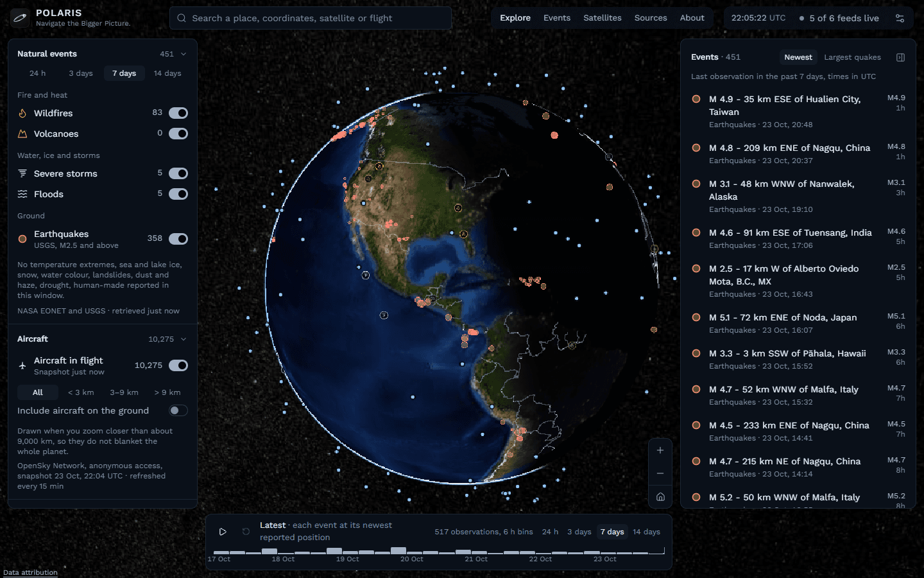Open the display settings sliders icon
The width and height of the screenshot is (924, 578).
pyautogui.click(x=900, y=18)
